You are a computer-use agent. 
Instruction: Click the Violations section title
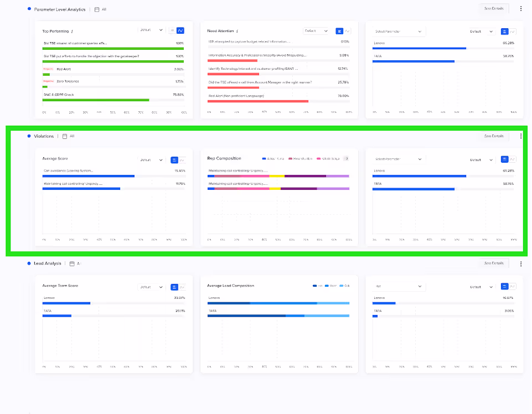coord(44,136)
